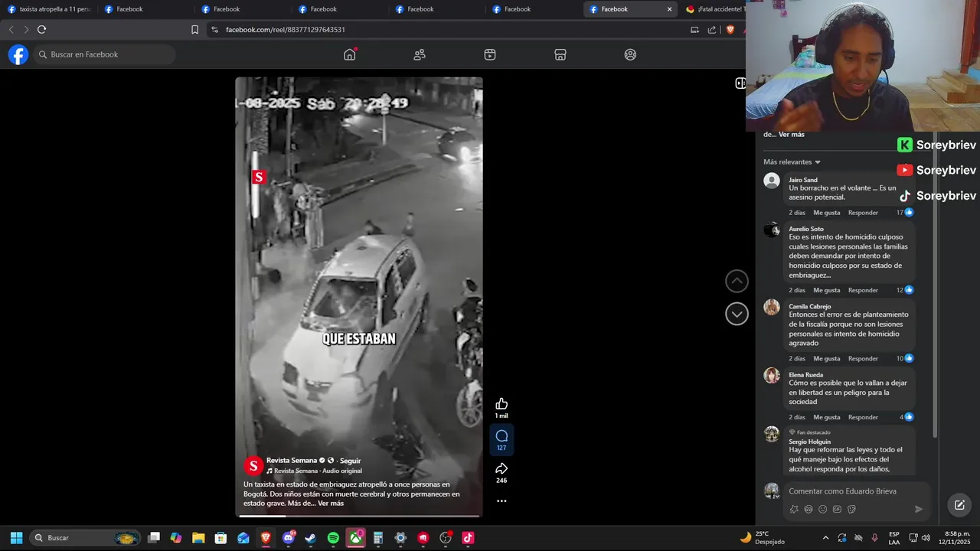Image resolution: width=980 pixels, height=551 pixels.
Task: Open Brave browser from the taskbar
Action: (x=266, y=538)
